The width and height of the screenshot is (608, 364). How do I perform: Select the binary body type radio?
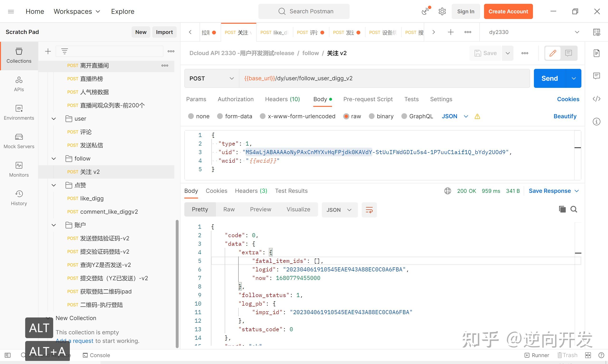(x=372, y=116)
